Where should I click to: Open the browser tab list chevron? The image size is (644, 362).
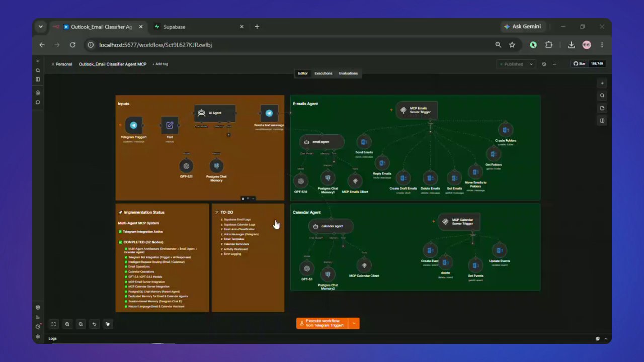pos(41,27)
